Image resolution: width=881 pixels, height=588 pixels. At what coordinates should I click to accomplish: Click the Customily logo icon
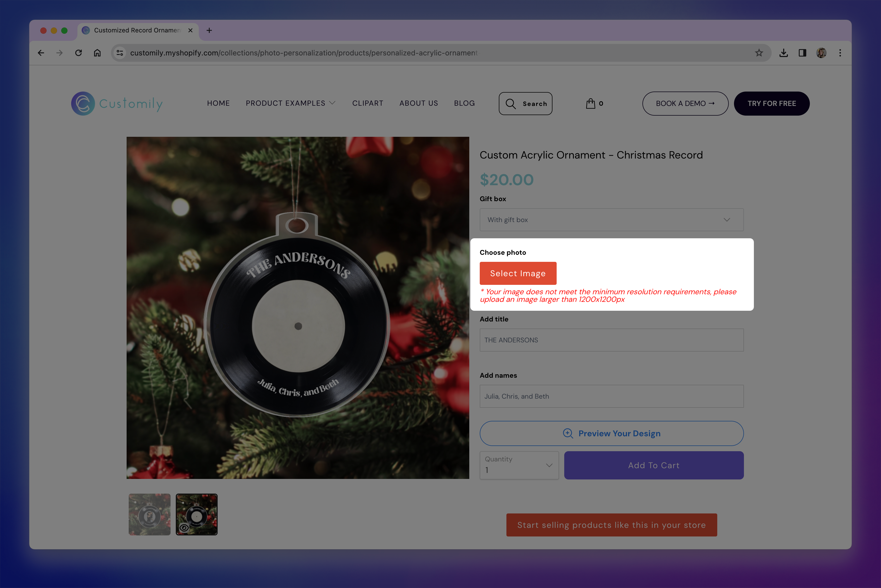click(x=83, y=104)
